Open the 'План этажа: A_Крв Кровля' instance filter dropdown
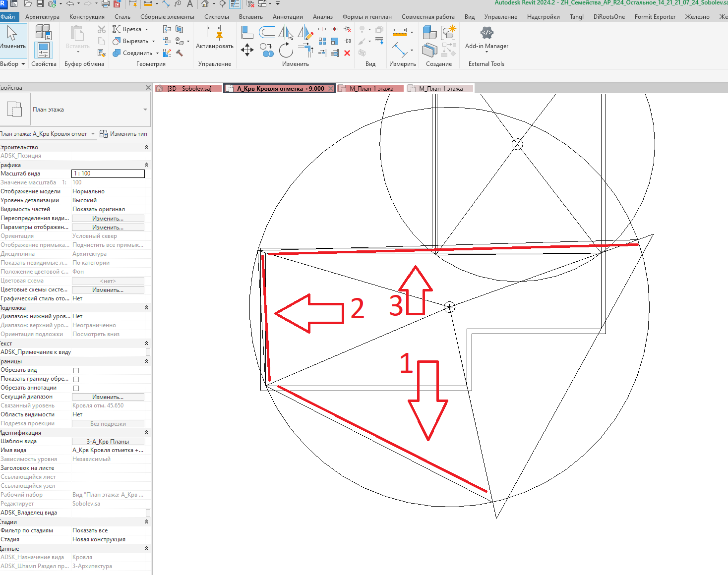Image resolution: width=728 pixels, height=575 pixels. [93, 134]
